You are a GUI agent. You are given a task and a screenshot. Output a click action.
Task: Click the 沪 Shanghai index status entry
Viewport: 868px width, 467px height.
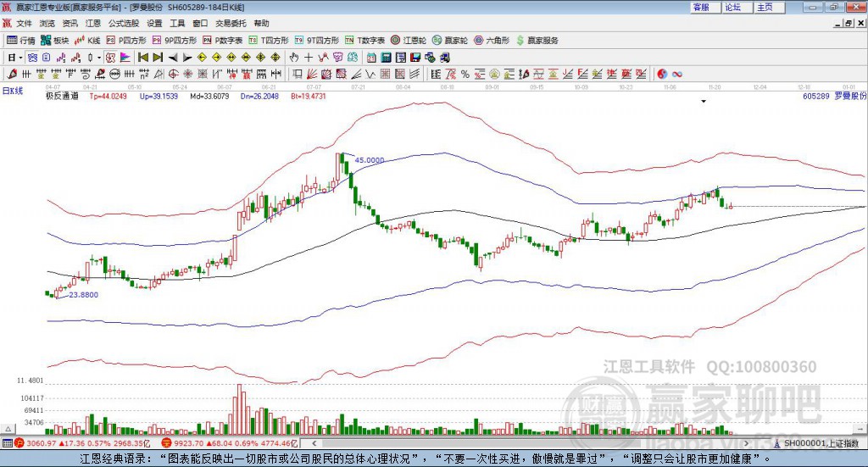[82, 443]
